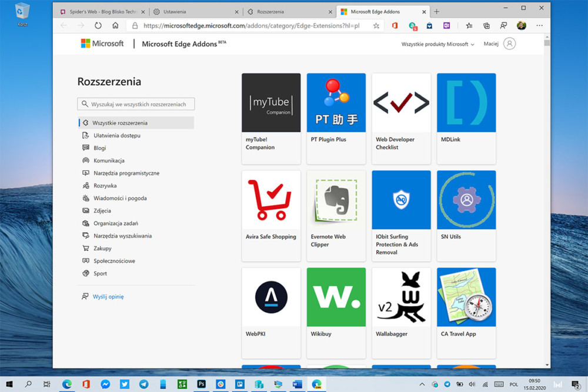The height and width of the screenshot is (392, 588).
Task: Open the Favorites list toolbar icon
Action: pyautogui.click(x=469, y=25)
